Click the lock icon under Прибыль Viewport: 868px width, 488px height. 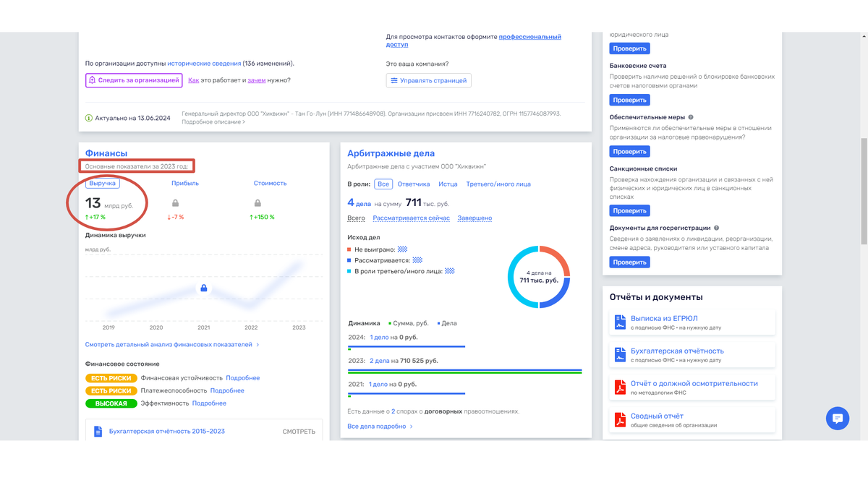pos(175,203)
